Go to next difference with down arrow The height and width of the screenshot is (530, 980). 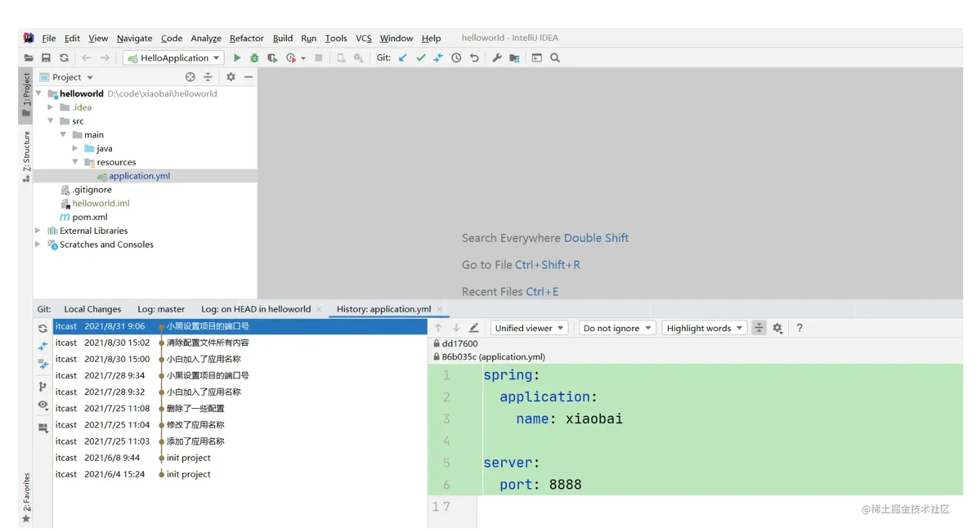[x=456, y=328]
